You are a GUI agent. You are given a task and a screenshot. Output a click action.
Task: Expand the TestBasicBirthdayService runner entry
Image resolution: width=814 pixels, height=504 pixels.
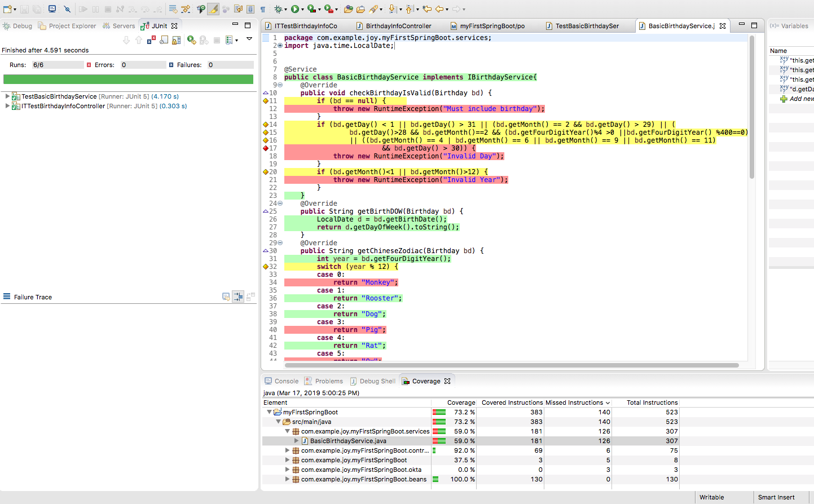[x=7, y=96]
